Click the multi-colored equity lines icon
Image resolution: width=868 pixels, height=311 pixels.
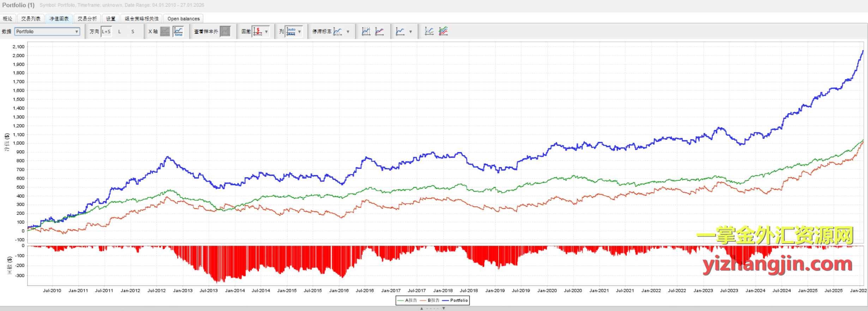click(443, 31)
